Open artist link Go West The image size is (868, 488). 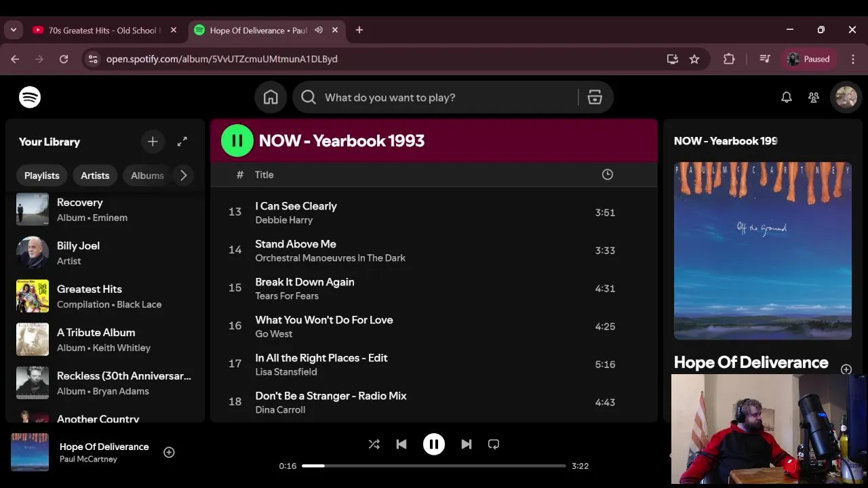[x=274, y=334]
